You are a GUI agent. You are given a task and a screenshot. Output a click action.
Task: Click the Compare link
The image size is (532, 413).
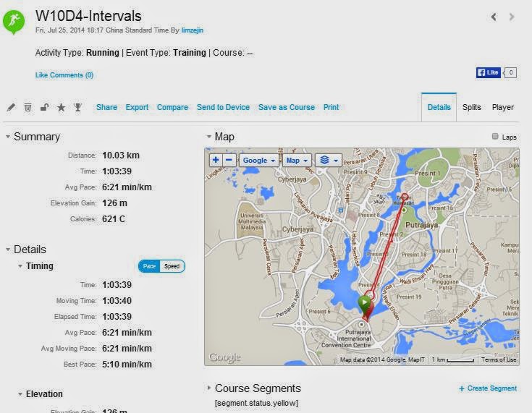[x=172, y=107]
